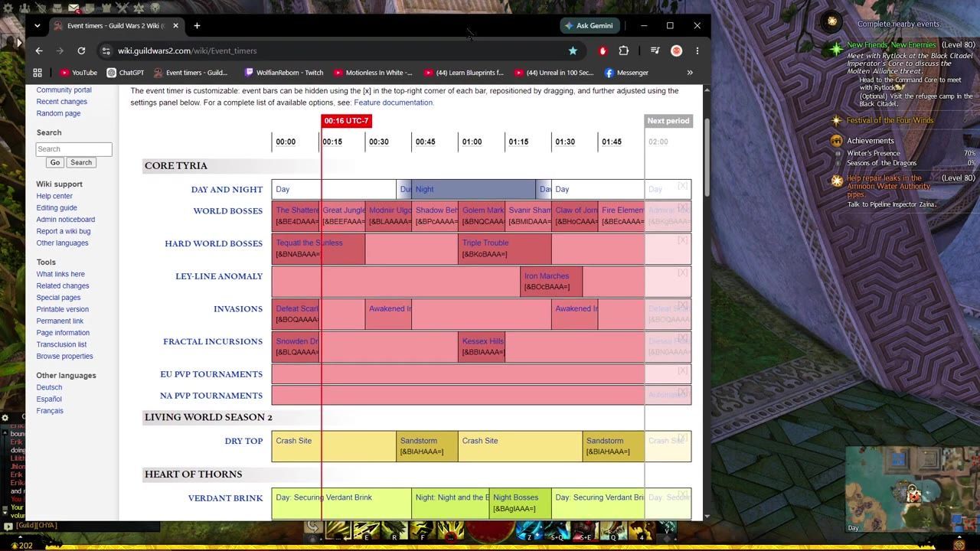
Task: Open Special pages link
Action: point(58,298)
